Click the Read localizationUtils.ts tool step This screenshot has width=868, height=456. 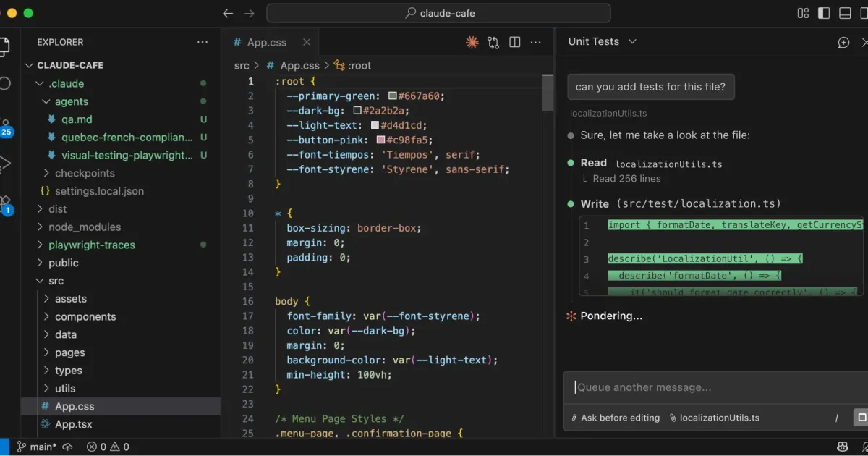[x=651, y=164]
